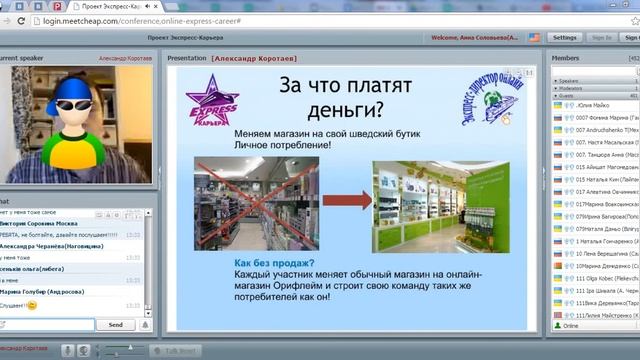640x360 pixels.
Task: Click the US flag language icon
Action: point(534,38)
